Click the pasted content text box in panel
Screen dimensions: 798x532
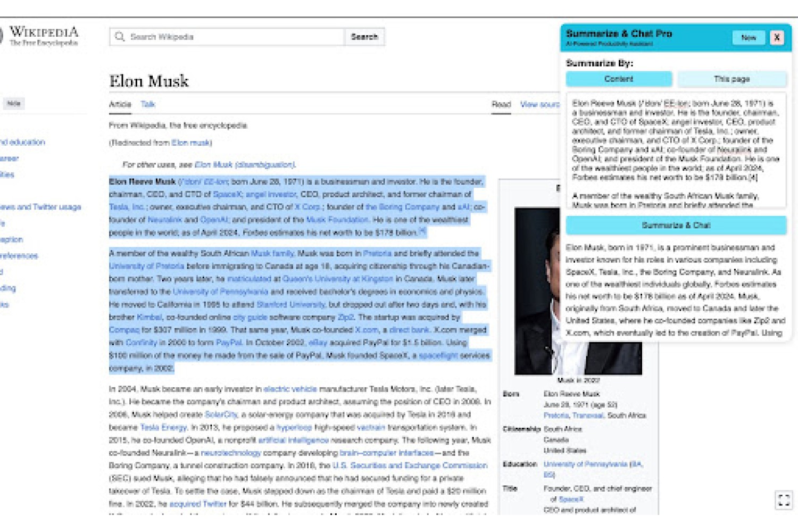676,151
